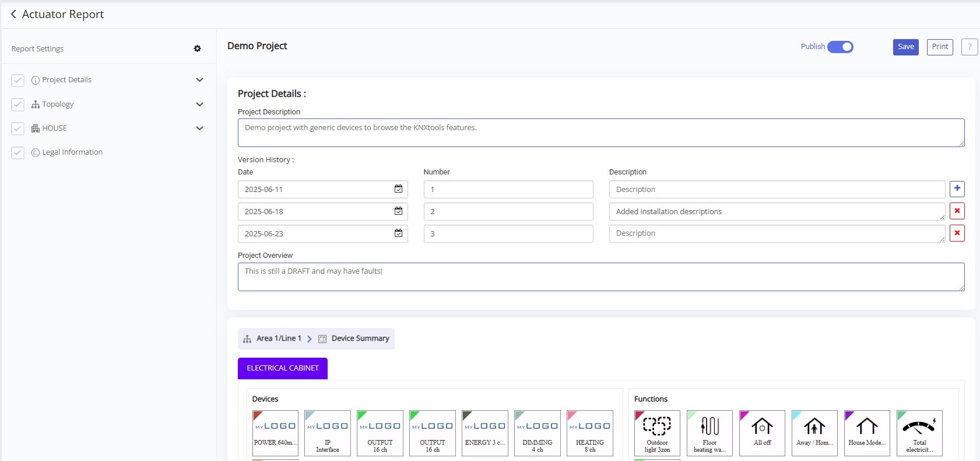Uncheck the Project Details checkbox
Viewport: 980px width, 461px height.
18,80
